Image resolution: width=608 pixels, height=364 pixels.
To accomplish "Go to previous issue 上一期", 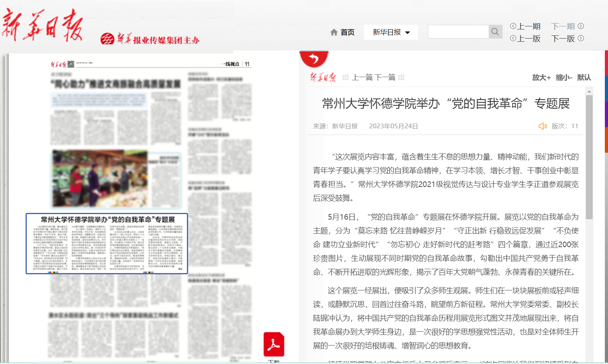I will coord(525,26).
